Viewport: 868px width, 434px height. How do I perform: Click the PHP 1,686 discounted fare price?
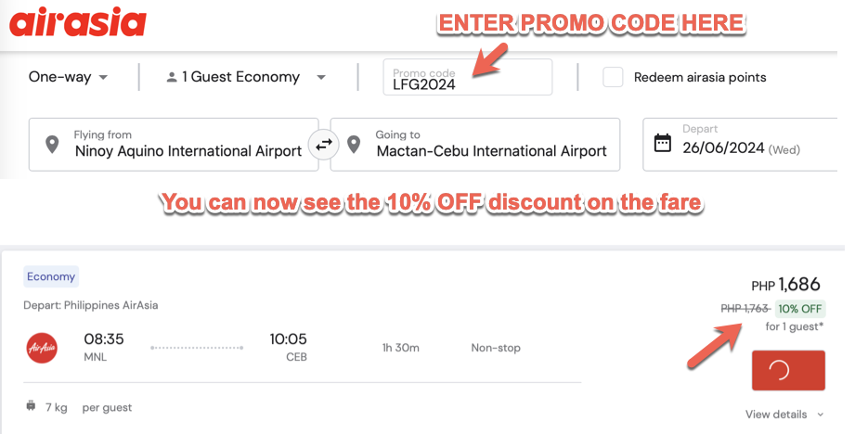coord(785,285)
